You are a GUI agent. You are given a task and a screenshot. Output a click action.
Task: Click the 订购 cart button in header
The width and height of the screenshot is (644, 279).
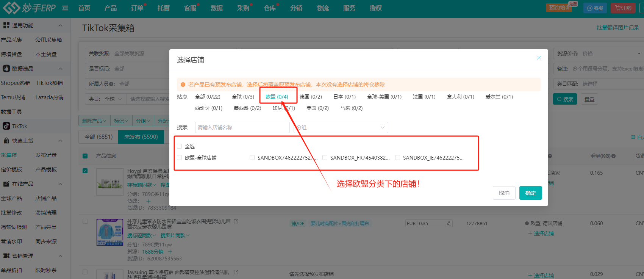coord(623,8)
